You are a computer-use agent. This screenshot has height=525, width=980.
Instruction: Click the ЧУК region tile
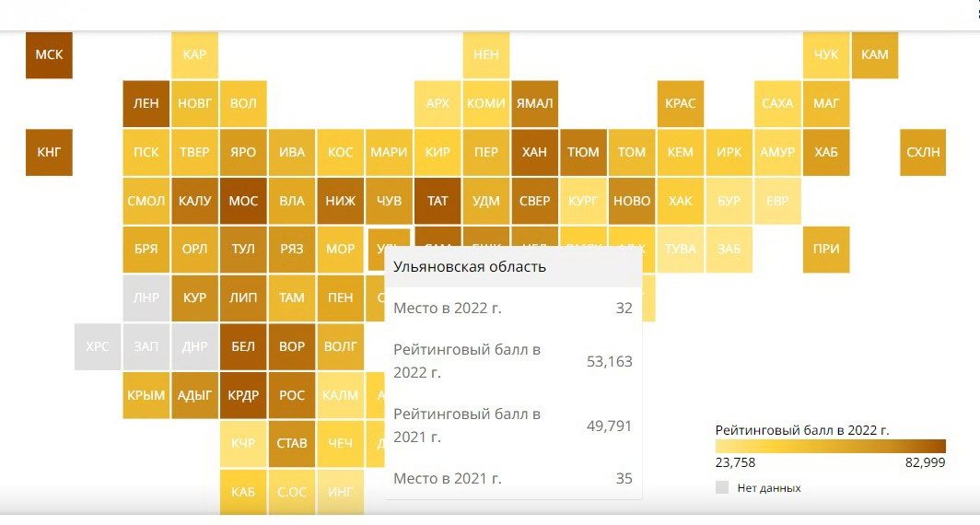coord(826,55)
